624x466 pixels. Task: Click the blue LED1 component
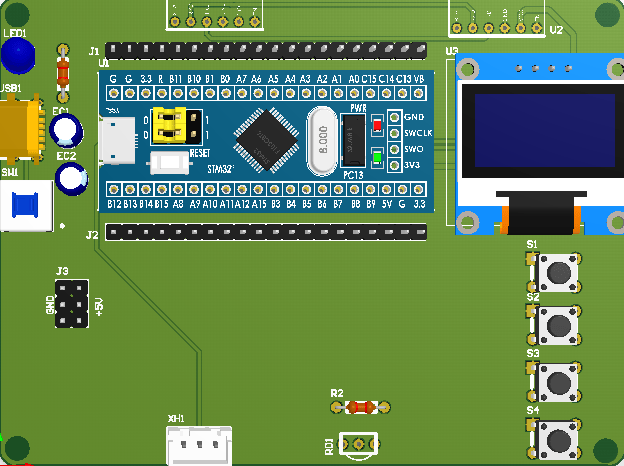pyautogui.click(x=17, y=55)
